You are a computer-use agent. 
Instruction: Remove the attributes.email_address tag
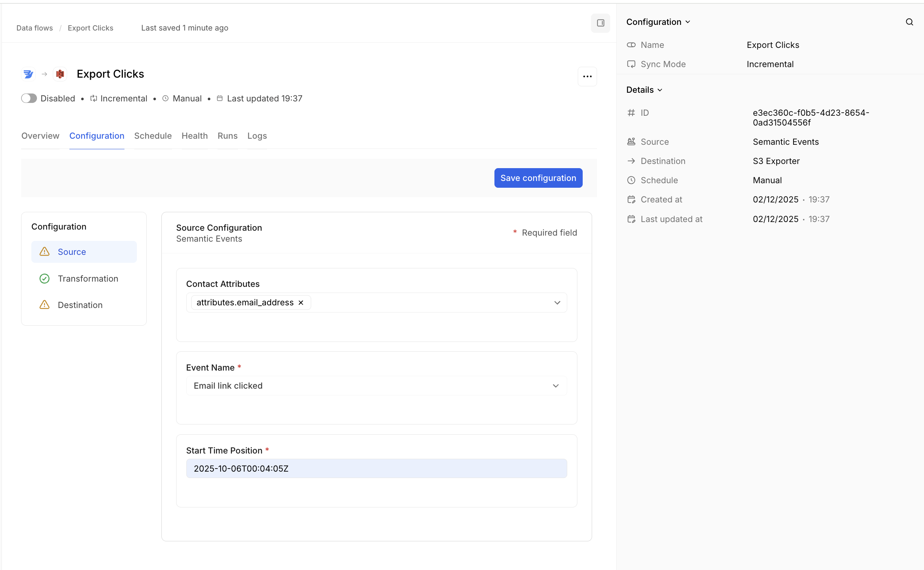[301, 303]
